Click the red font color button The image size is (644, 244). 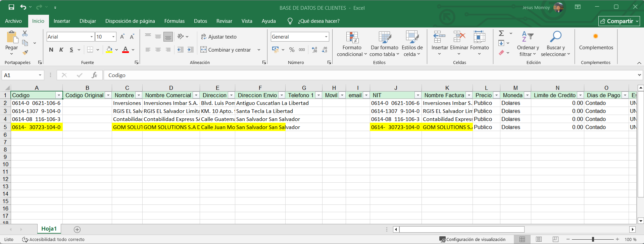tap(126, 50)
